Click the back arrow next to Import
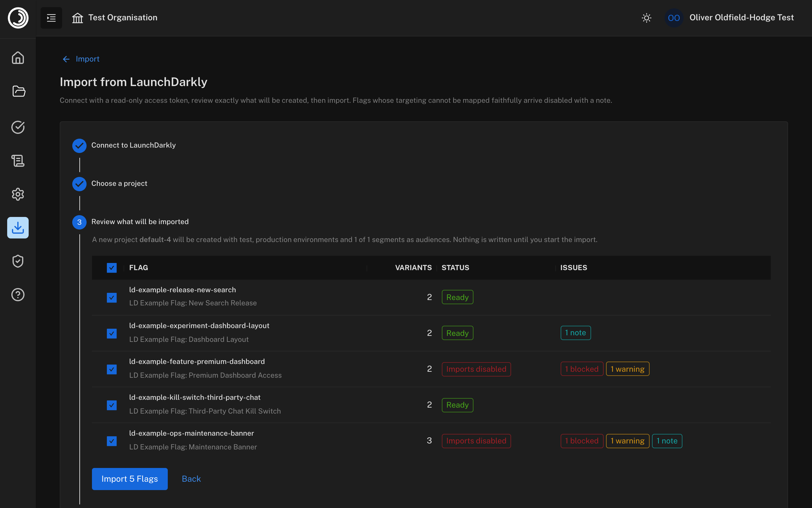 click(66, 59)
